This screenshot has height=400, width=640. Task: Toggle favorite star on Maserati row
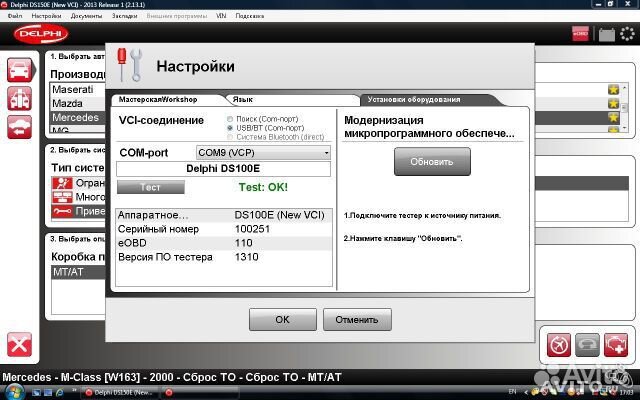click(x=613, y=89)
